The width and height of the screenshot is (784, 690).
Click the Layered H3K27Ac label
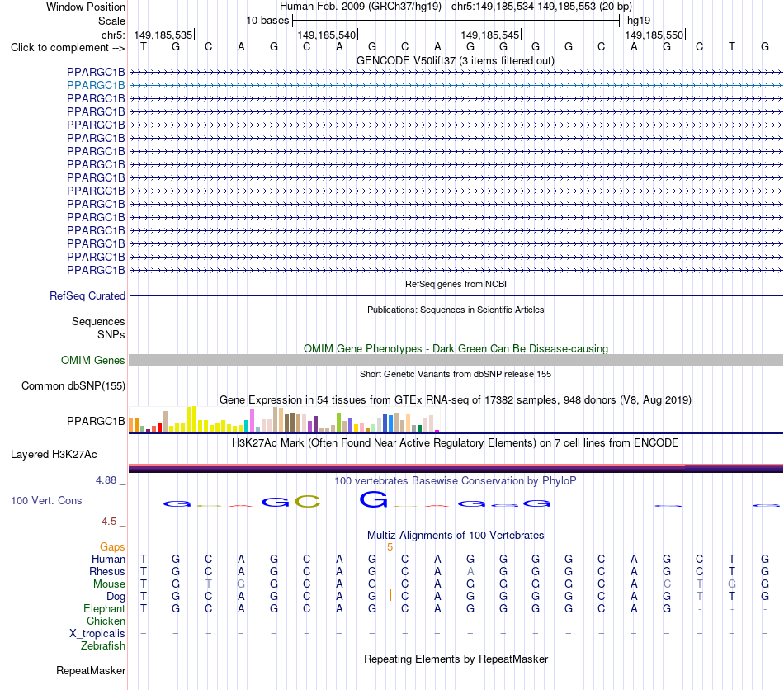pos(54,454)
